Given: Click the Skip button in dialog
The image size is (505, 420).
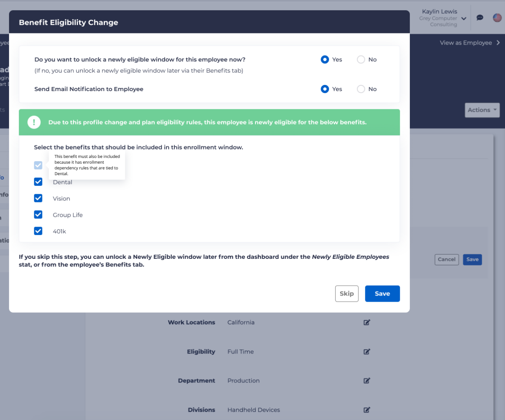Looking at the screenshot, I should coord(347,293).
